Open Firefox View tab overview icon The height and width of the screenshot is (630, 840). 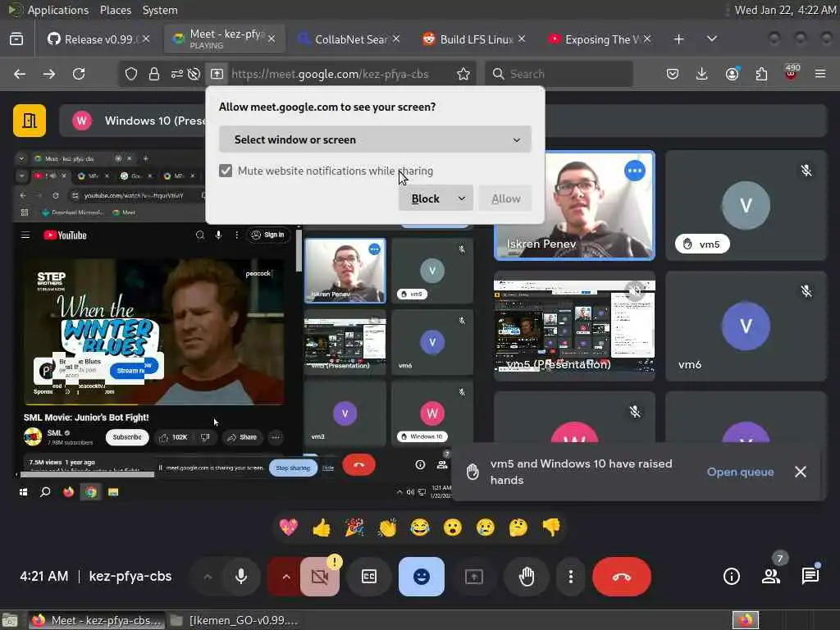[x=16, y=39]
